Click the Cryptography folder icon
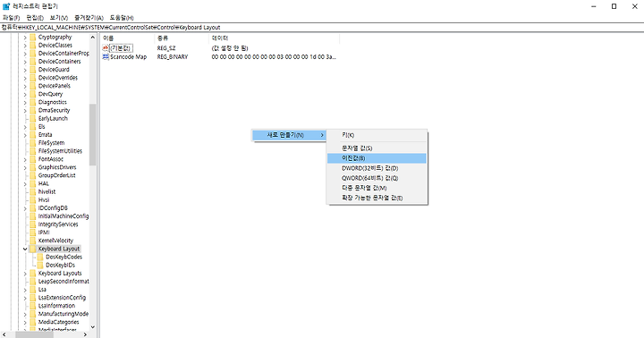This screenshot has height=338, width=644. [33, 37]
